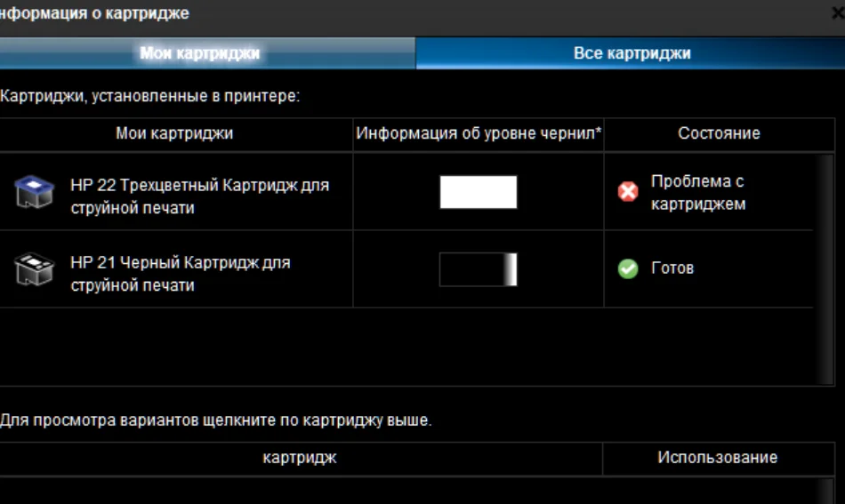Image resolution: width=845 pixels, height=504 pixels.
Task: Select HP 21 Черный Картридж row text
Action: (x=181, y=274)
